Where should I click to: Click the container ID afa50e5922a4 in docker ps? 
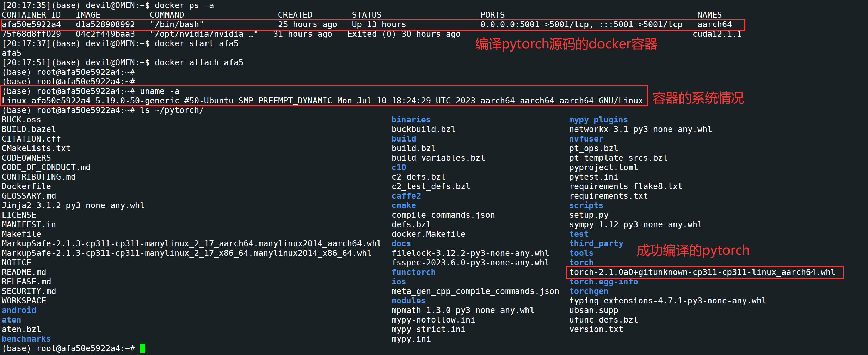(31, 24)
